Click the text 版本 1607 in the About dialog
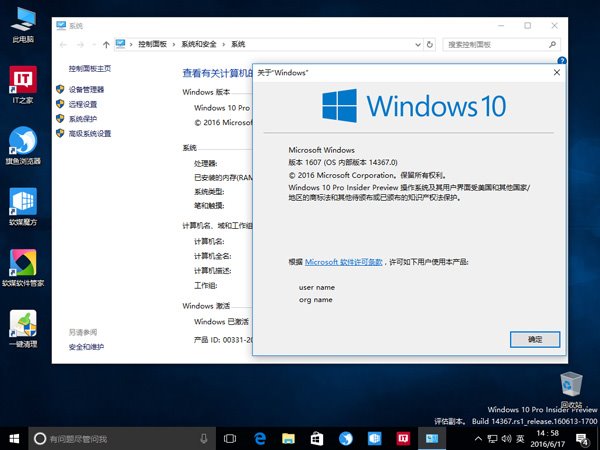Image resolution: width=600 pixels, height=450 pixels. (305, 162)
